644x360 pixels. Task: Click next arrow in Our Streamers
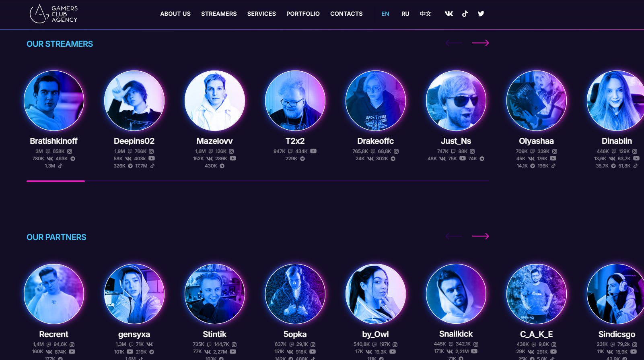[x=480, y=43]
